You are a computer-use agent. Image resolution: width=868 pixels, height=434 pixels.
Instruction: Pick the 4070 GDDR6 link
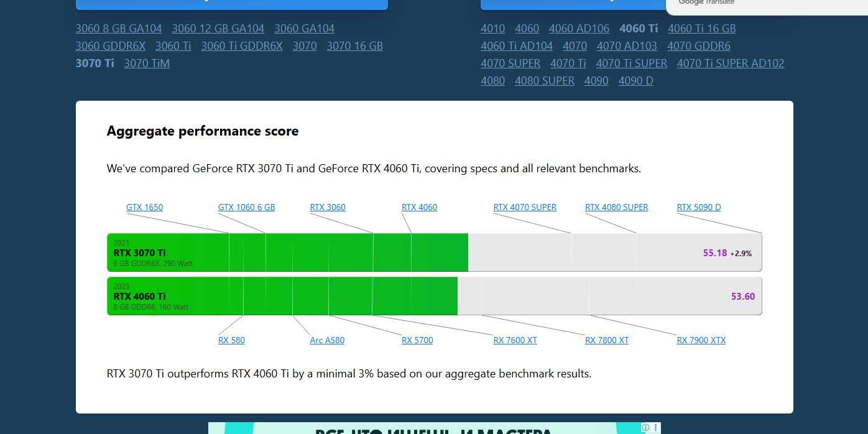coord(699,46)
